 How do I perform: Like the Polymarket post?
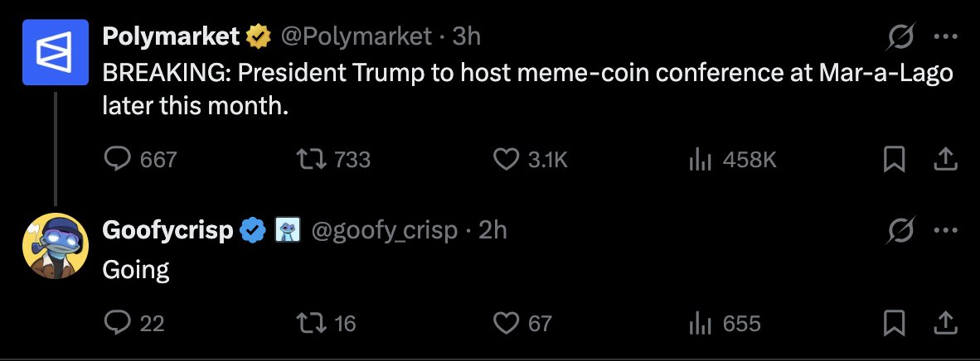(505, 160)
